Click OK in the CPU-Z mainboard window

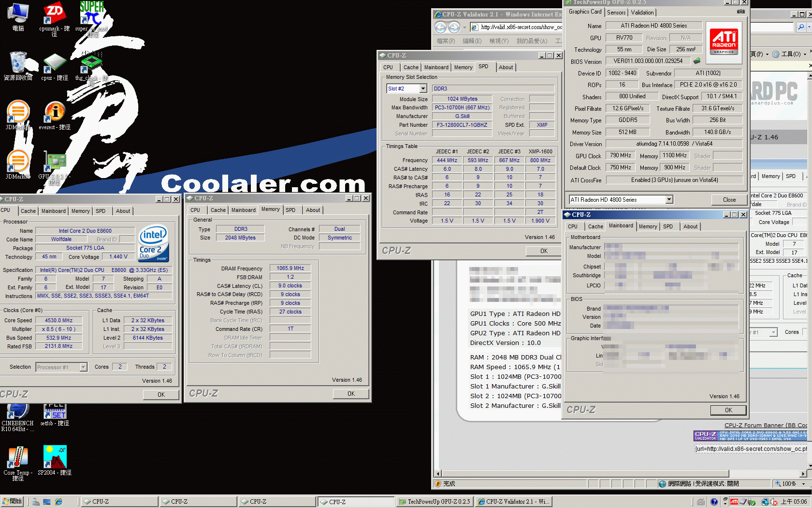click(x=728, y=410)
